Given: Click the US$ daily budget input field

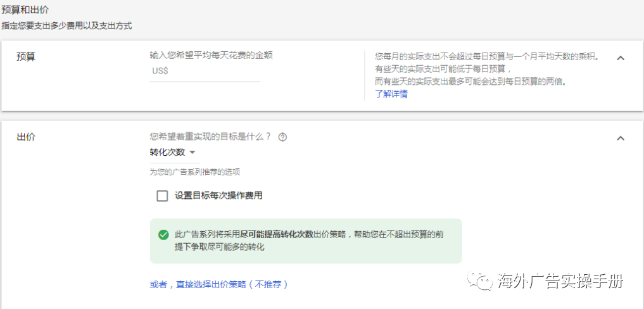Looking at the screenshot, I should tap(205, 71).
